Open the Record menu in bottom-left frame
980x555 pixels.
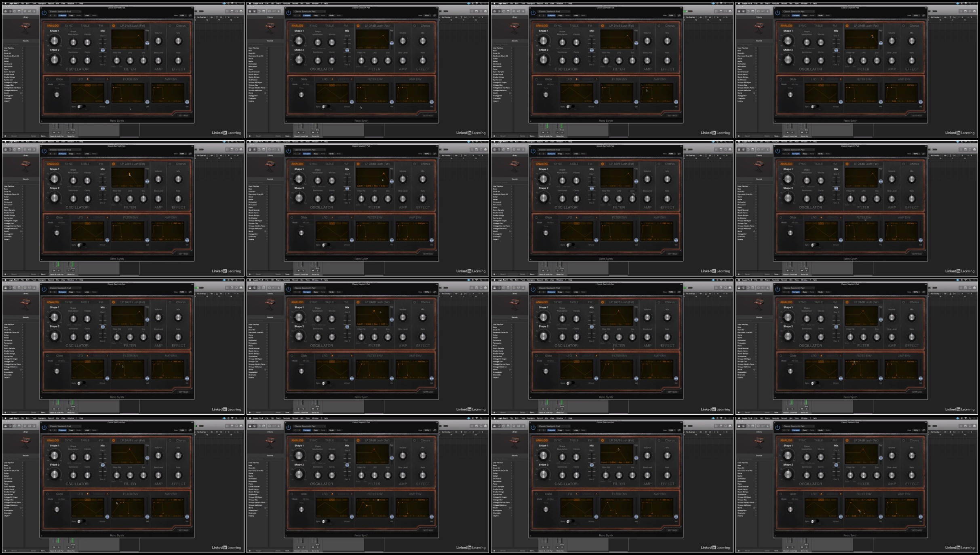click(51, 418)
